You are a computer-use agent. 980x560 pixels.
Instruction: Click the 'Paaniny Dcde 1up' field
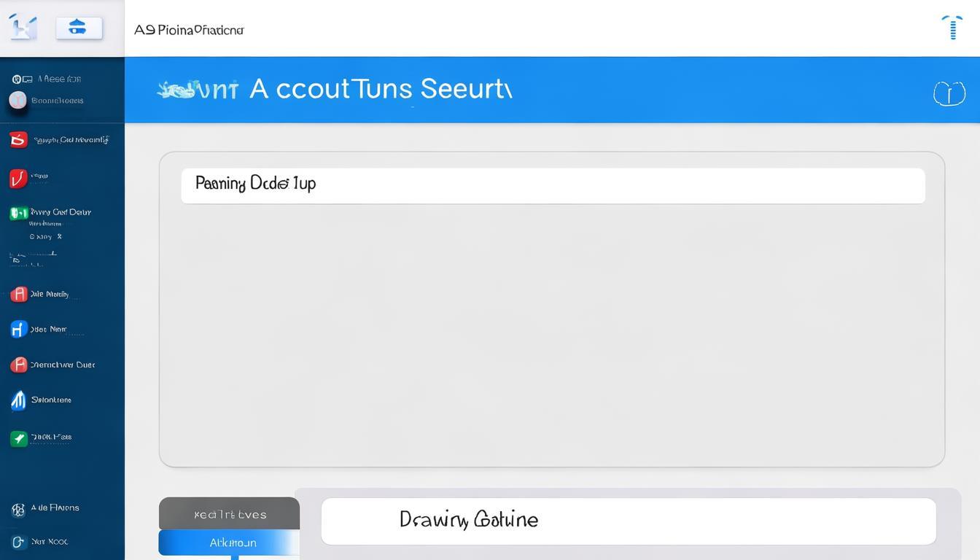point(553,185)
